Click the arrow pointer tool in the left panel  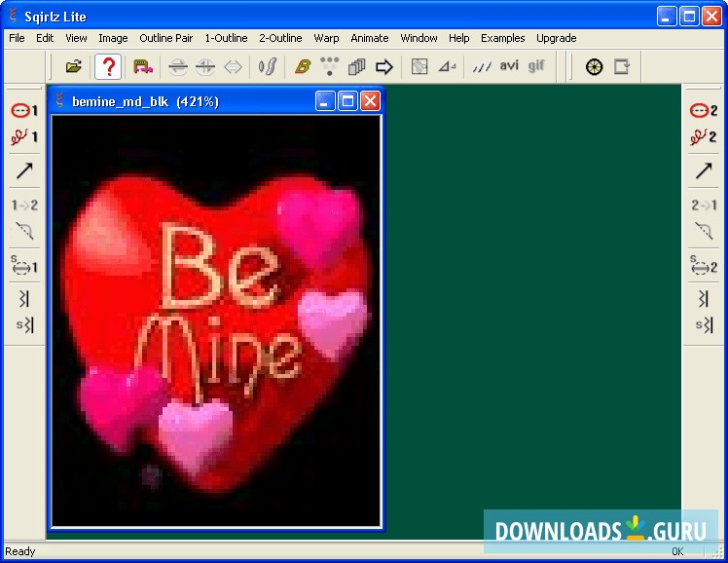(24, 170)
